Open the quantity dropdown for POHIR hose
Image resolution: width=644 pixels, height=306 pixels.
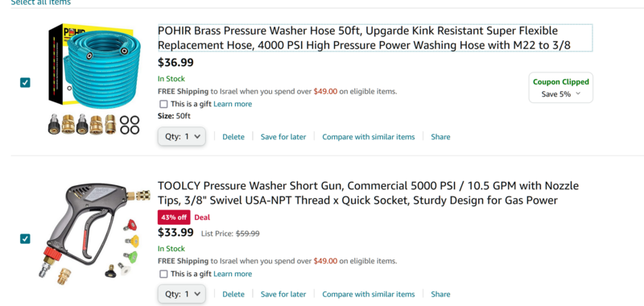click(182, 137)
